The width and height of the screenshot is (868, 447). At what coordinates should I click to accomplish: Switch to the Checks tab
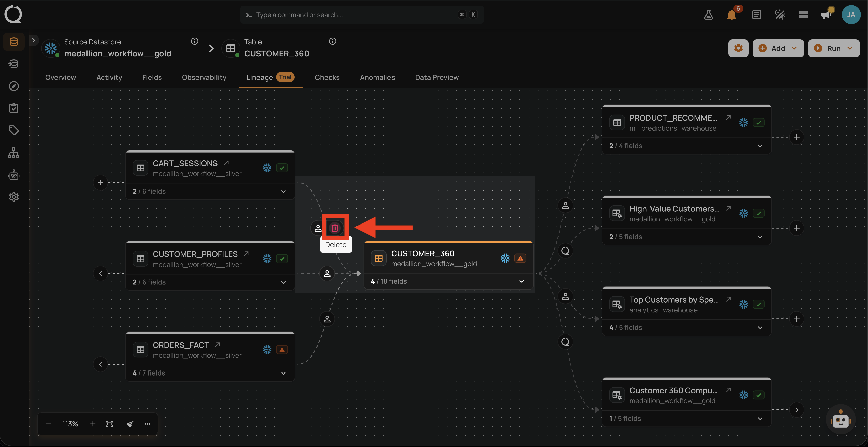[327, 77]
